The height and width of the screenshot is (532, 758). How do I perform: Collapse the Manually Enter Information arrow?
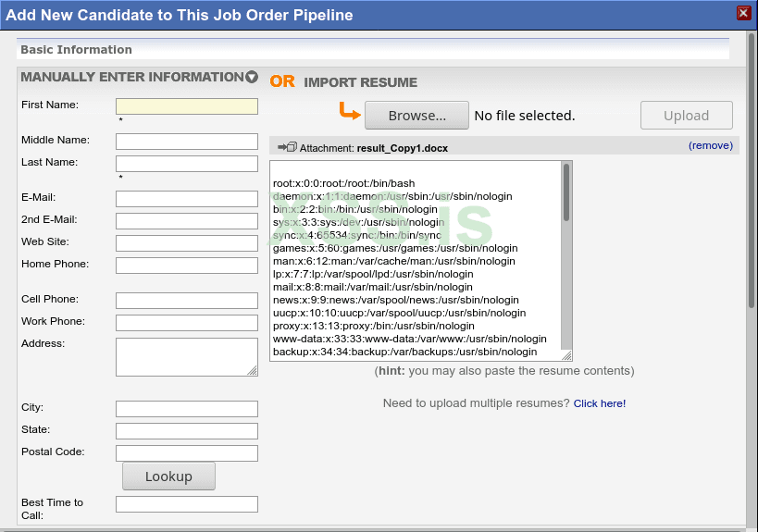pos(252,77)
